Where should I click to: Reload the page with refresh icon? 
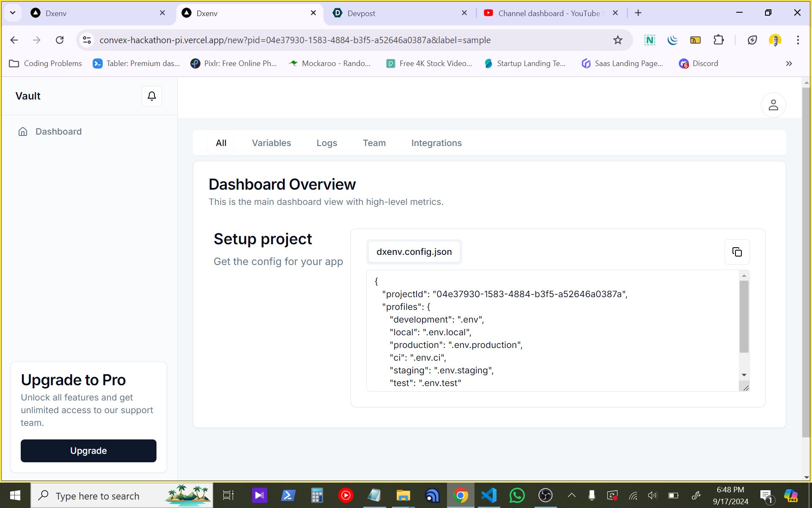pyautogui.click(x=60, y=40)
